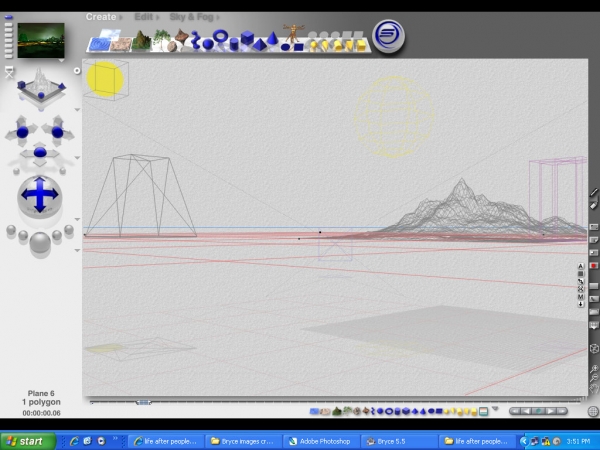Screen dimensions: 600x450
Task: Open trackball options triangle
Action: (x=77, y=219)
